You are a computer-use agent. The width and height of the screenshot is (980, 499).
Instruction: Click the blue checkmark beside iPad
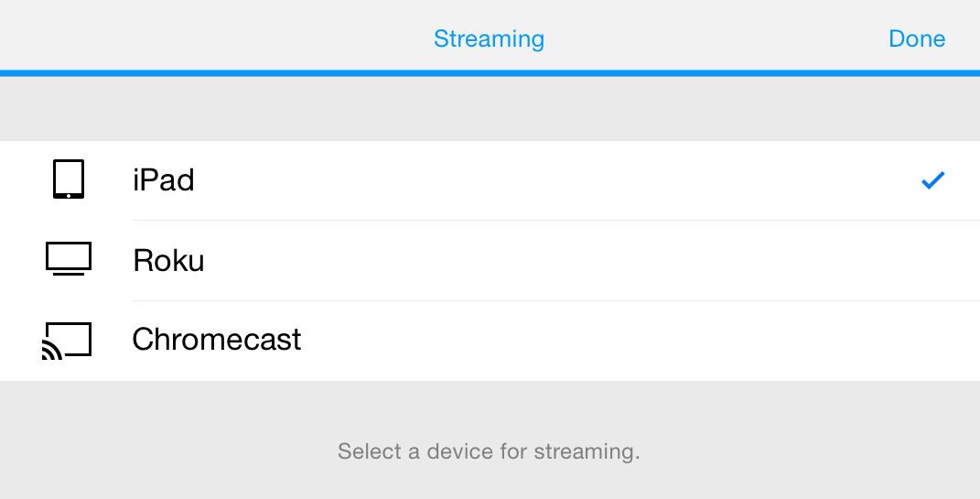tap(932, 180)
